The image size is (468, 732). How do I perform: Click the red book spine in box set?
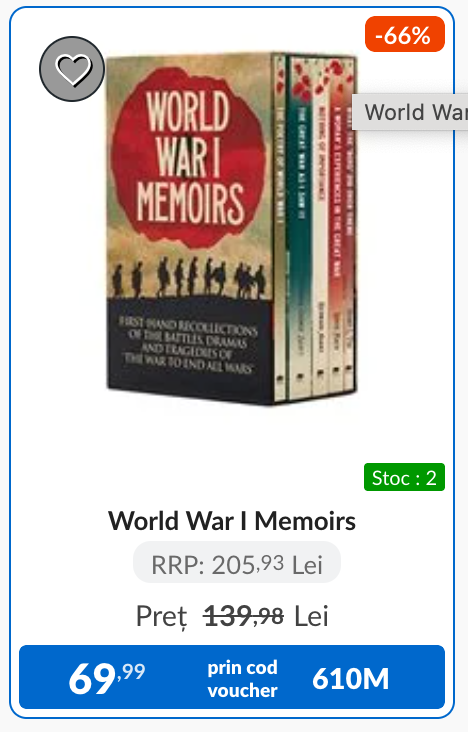point(339,226)
